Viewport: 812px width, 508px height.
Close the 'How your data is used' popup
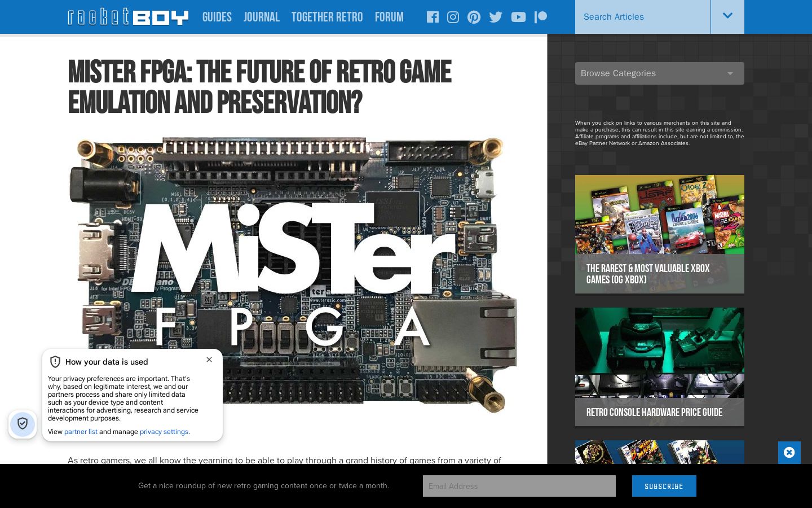pos(209,360)
